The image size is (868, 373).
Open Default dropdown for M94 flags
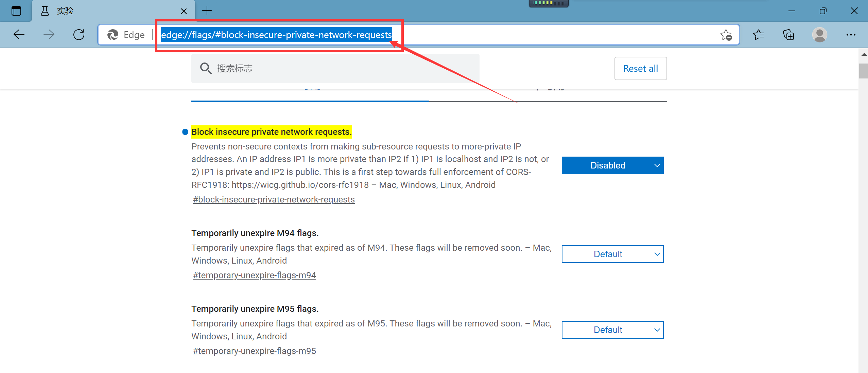(x=612, y=254)
